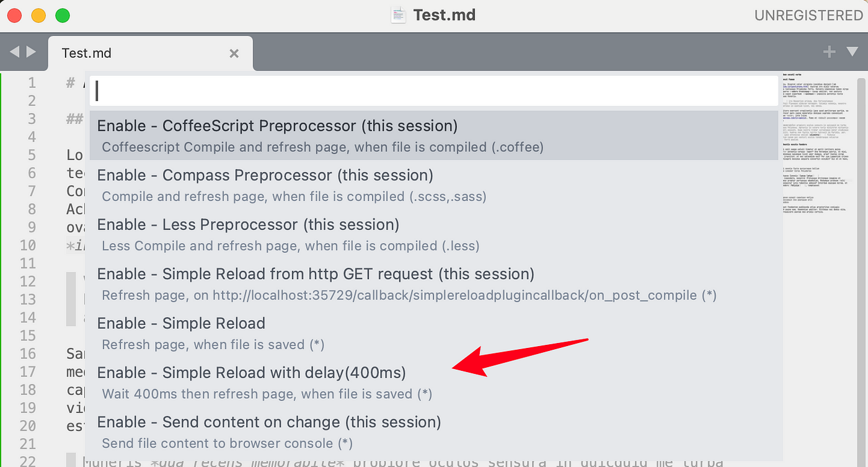The image size is (868, 467).
Task: Enable Less Preprocessor for this session
Action: click(x=434, y=234)
